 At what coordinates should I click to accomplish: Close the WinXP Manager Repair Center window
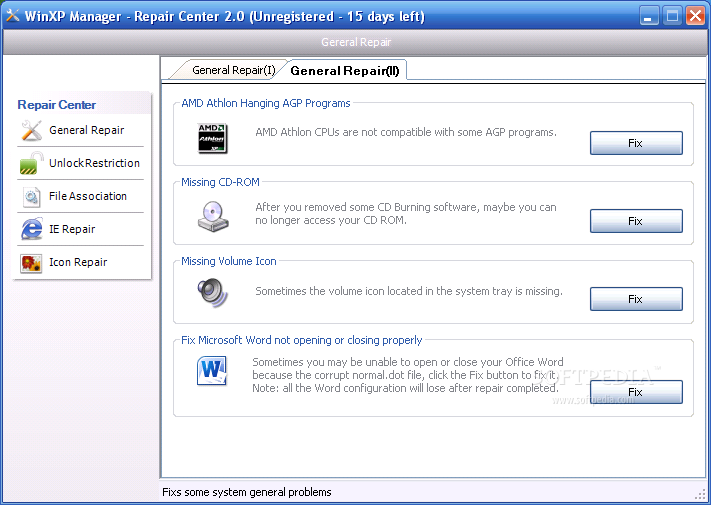(x=695, y=16)
